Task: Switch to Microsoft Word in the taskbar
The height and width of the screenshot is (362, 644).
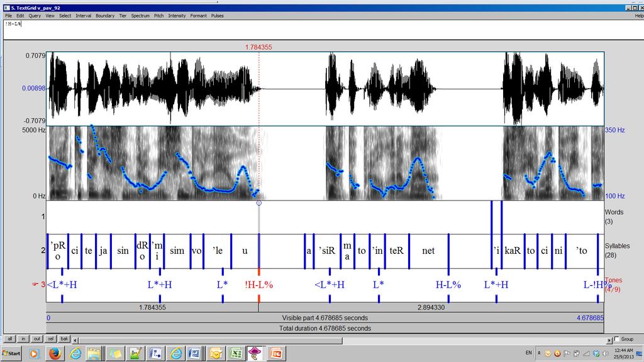Action: pos(194,353)
